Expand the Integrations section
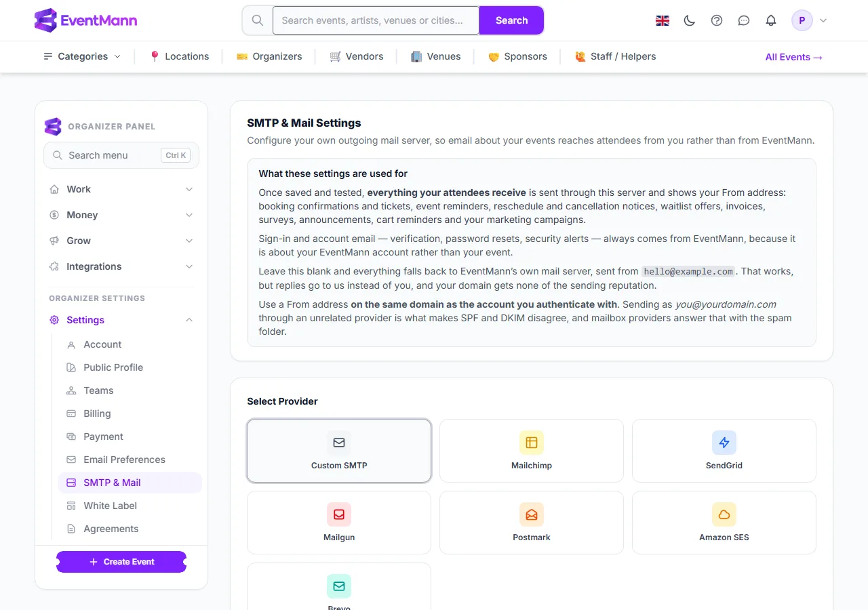This screenshot has width=868, height=610. pyautogui.click(x=121, y=266)
